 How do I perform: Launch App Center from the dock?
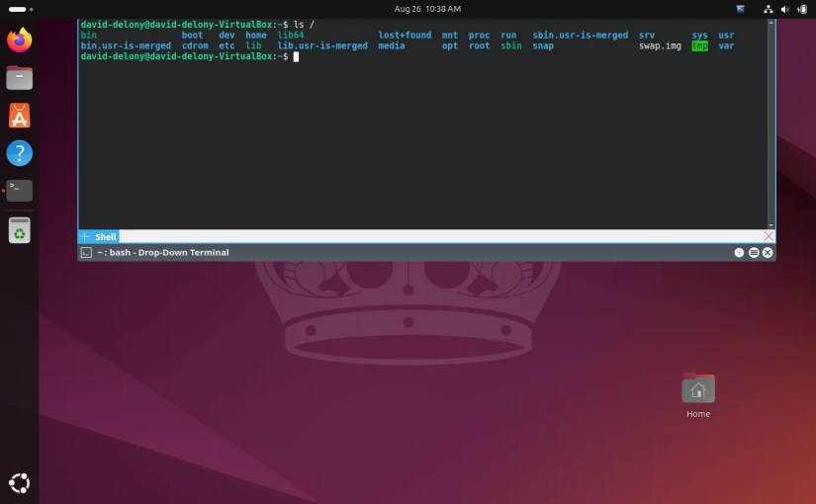point(19,116)
